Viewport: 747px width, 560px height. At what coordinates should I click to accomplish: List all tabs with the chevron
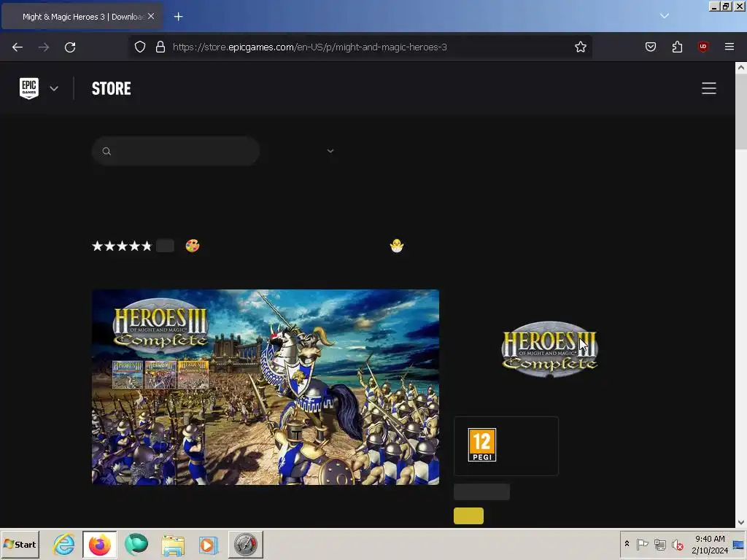(x=664, y=16)
